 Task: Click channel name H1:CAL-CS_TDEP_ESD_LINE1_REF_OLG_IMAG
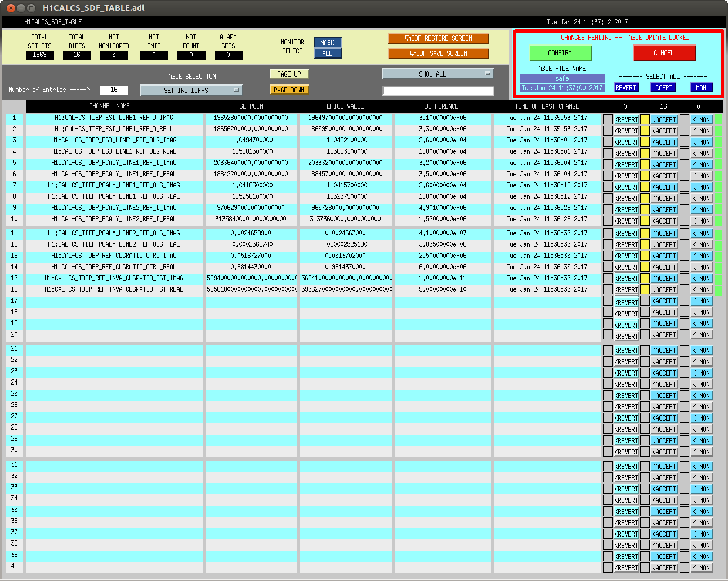point(114,140)
